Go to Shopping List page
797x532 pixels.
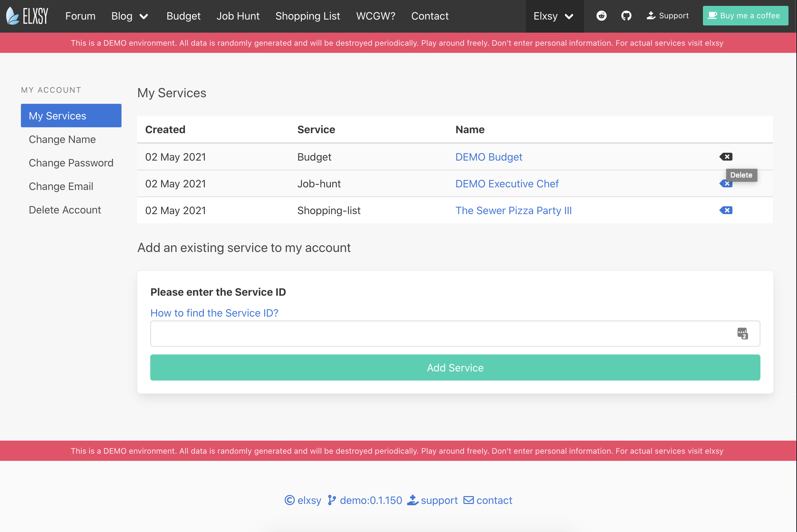(307, 16)
